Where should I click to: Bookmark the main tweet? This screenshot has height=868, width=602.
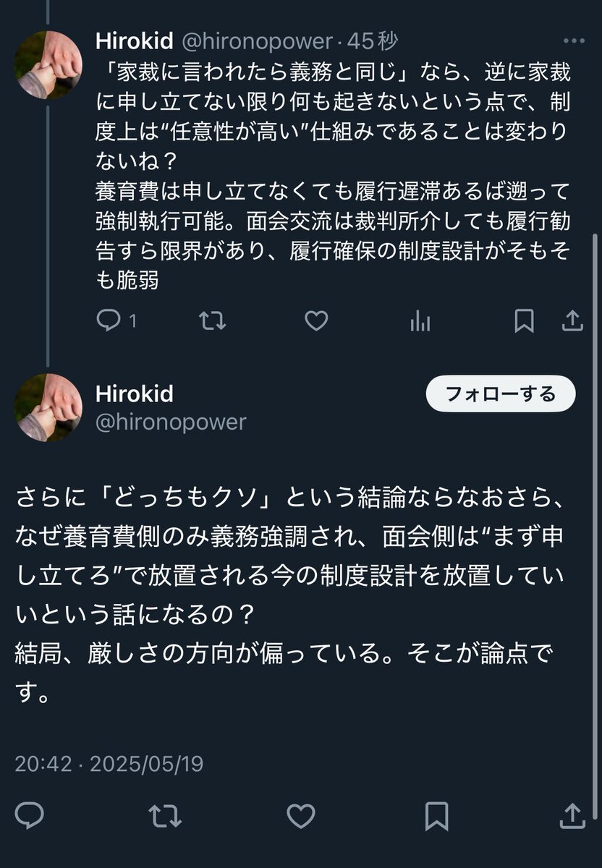click(436, 816)
